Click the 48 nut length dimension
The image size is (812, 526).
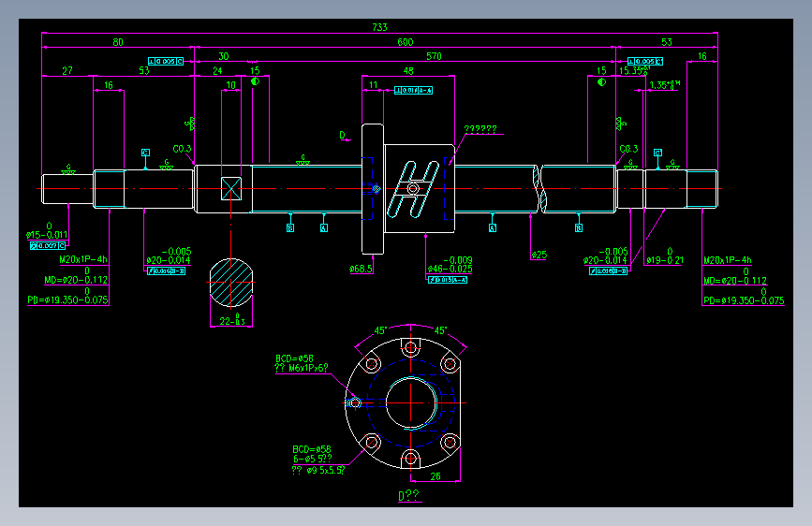408,70
